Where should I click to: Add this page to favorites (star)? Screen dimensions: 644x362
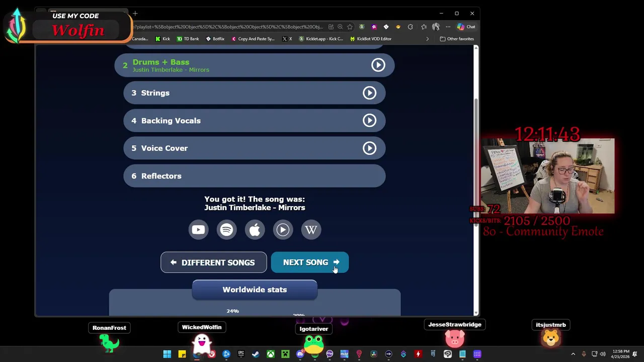click(350, 27)
